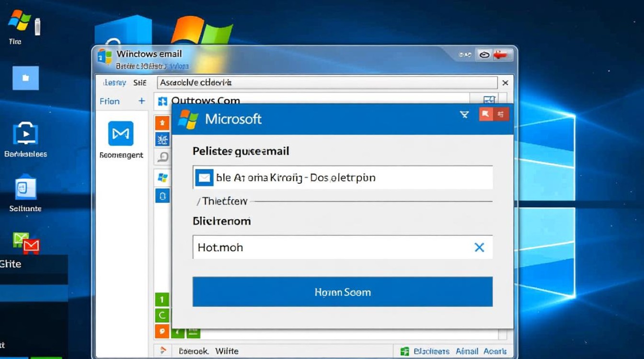
Task: Click the "Aimail" link in status bar
Action: pyautogui.click(x=467, y=351)
